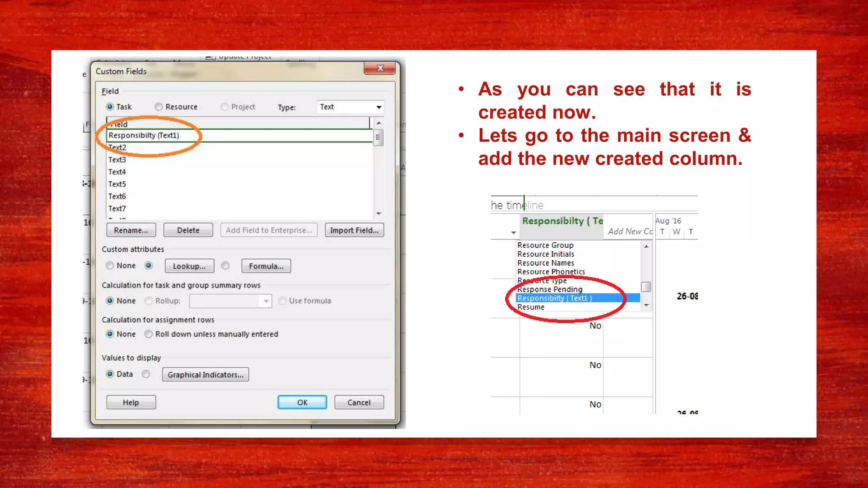This screenshot has width=868, height=488.
Task: Select Text7 in the field list
Action: 239,209
